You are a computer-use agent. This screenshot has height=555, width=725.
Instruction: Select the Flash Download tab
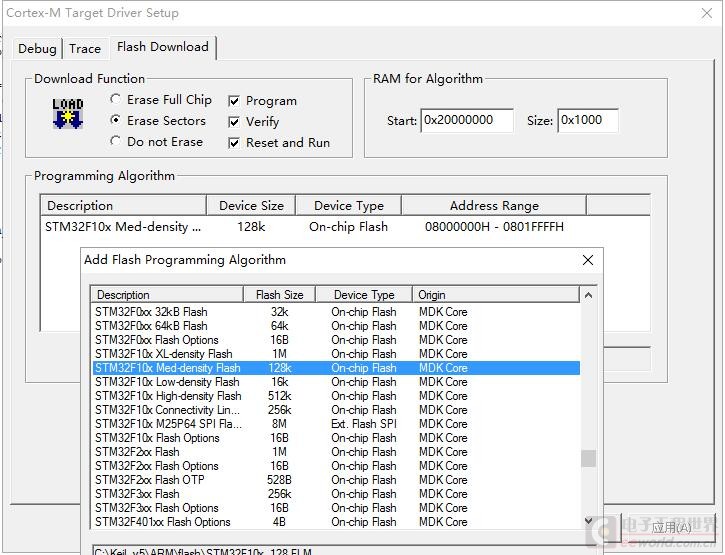163,47
